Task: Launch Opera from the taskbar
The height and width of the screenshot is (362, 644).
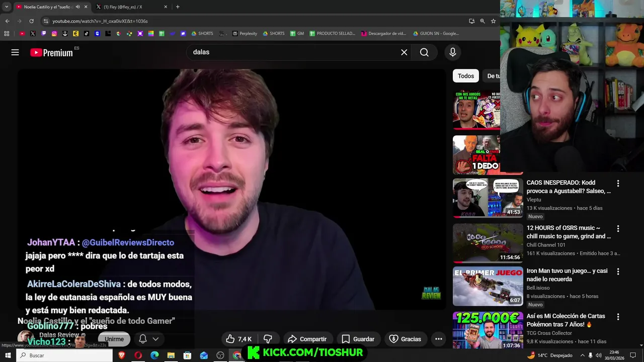Action: tap(138, 355)
